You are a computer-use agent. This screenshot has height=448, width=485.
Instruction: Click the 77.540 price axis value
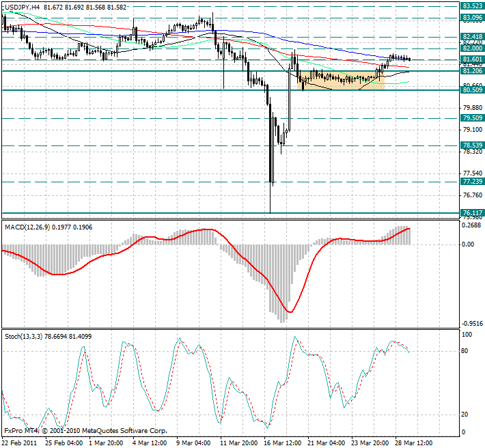point(473,173)
